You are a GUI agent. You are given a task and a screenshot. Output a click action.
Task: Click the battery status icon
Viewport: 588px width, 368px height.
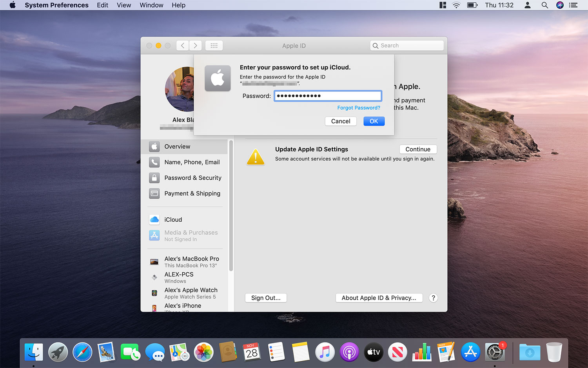click(472, 5)
